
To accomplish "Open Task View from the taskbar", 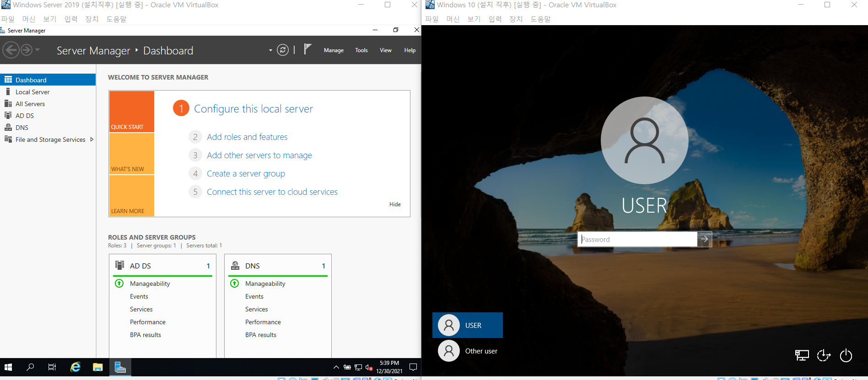I will pos(52,367).
